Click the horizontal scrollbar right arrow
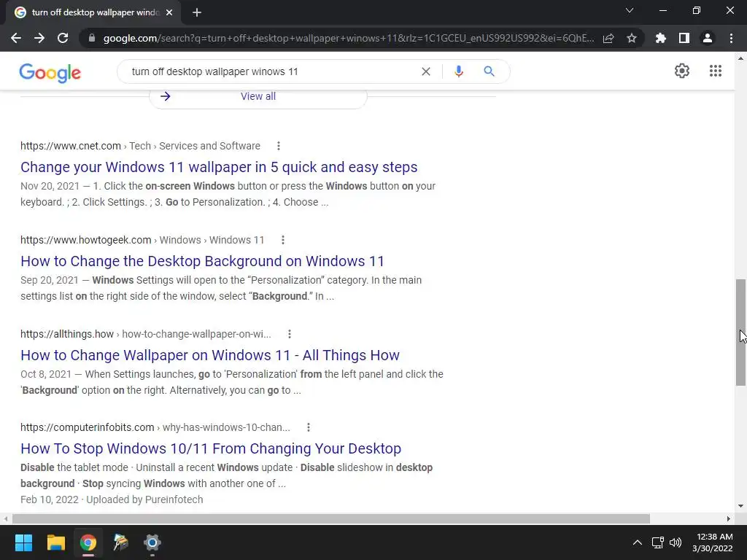This screenshot has width=747, height=560. coord(729,518)
